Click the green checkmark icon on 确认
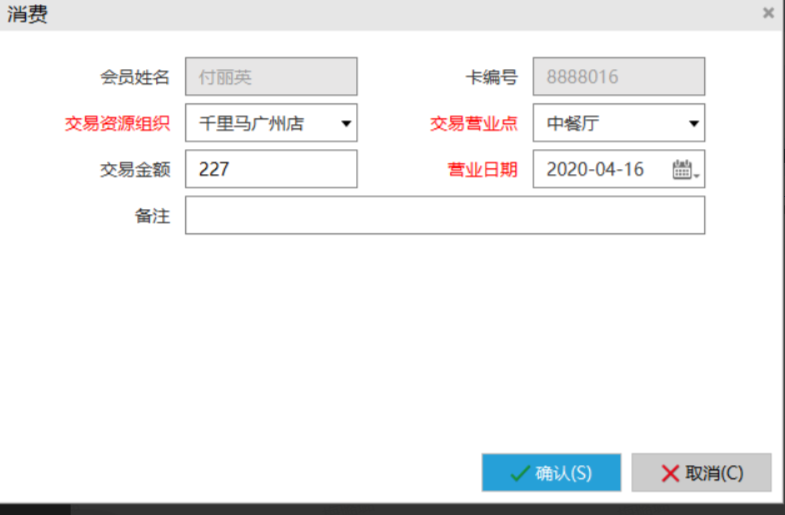785x515 pixels. (519, 473)
